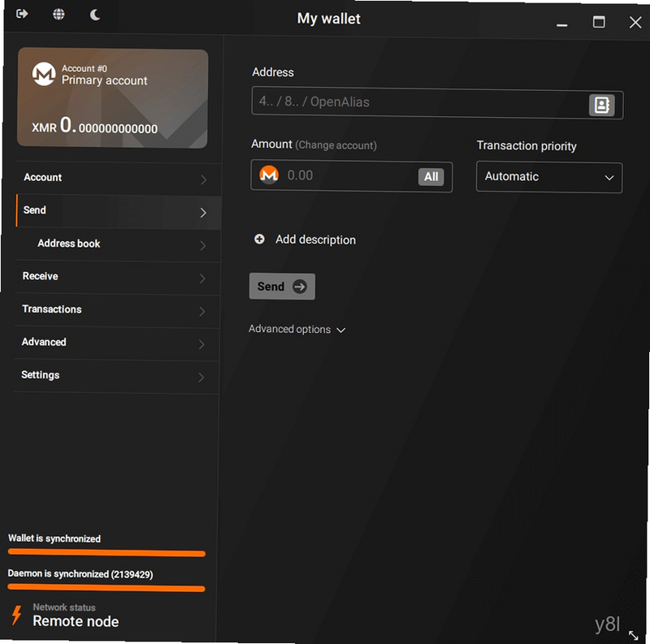Viewport: 650px width, 644px height.
Task: Go to the Receive page
Action: (x=117, y=277)
